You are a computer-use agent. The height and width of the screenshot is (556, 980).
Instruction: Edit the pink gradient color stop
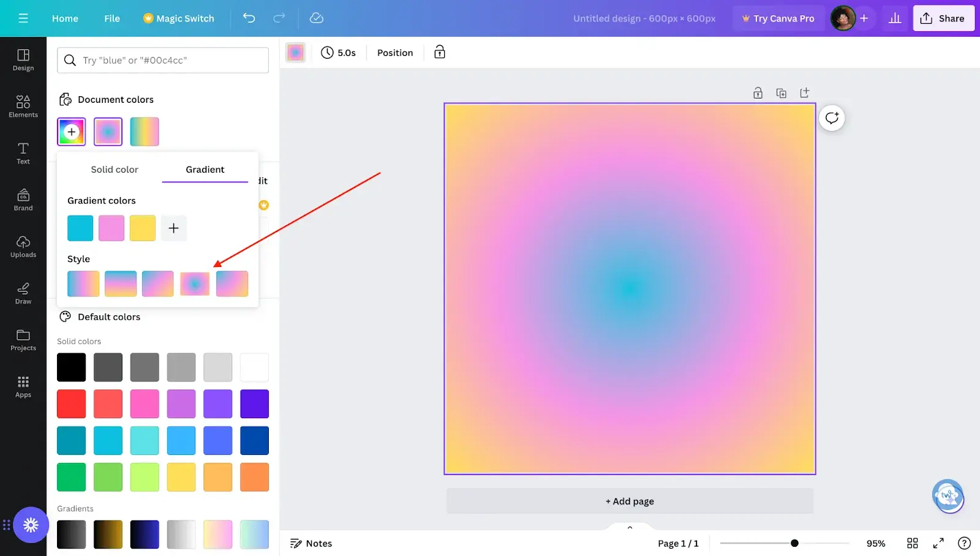coord(111,228)
